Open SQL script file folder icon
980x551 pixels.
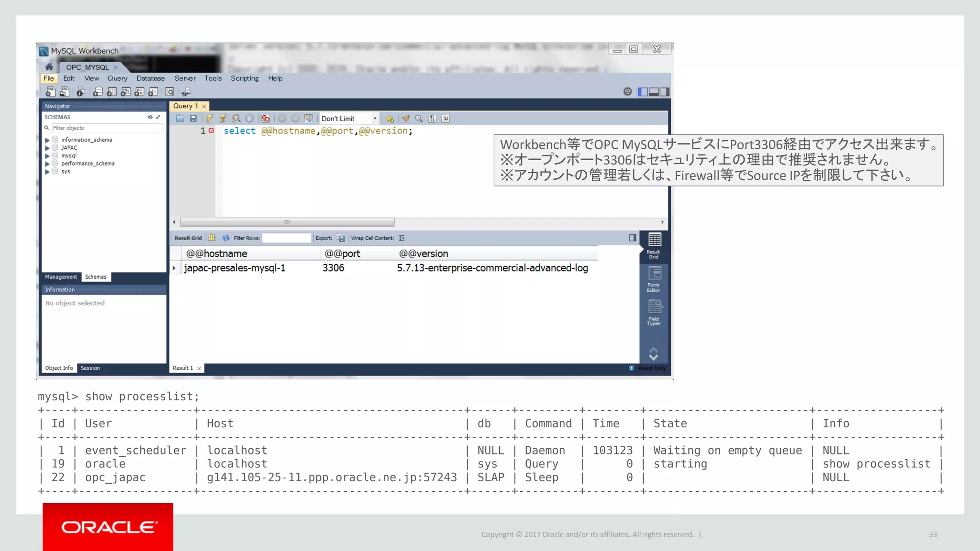(x=180, y=119)
